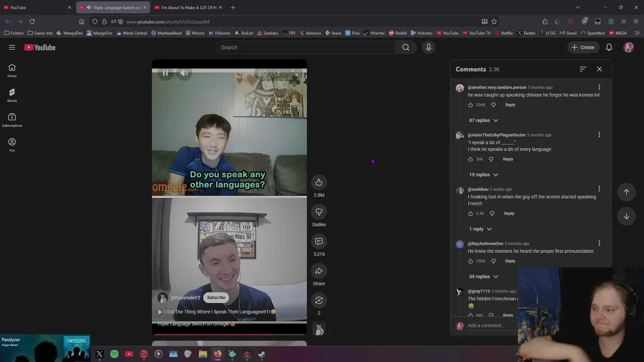Reply to the @another.very.random.person comment
The image size is (644, 362).
coord(510,105)
